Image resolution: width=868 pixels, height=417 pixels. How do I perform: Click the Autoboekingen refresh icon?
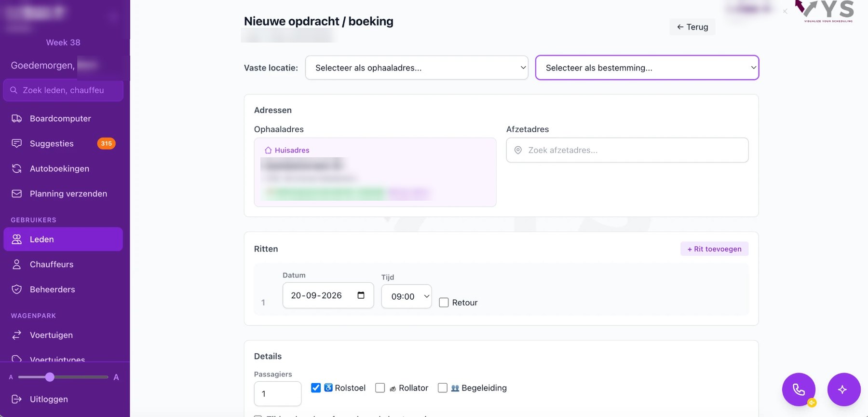pyautogui.click(x=17, y=169)
